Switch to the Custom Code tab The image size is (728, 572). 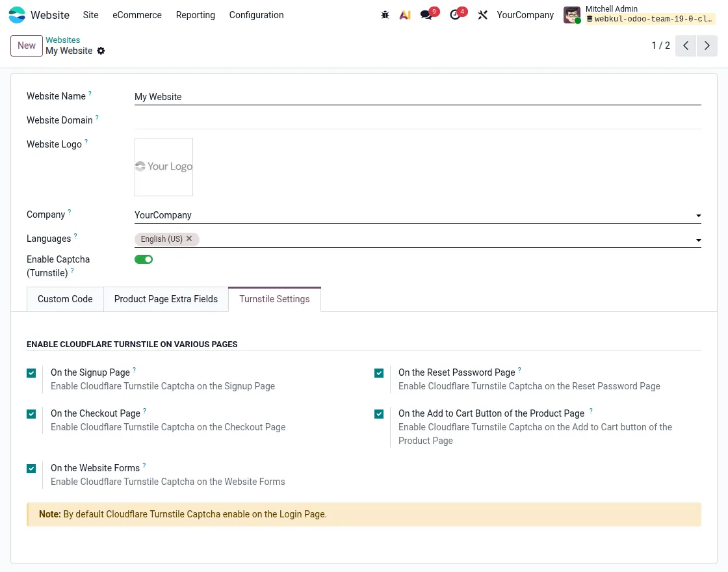(65, 299)
